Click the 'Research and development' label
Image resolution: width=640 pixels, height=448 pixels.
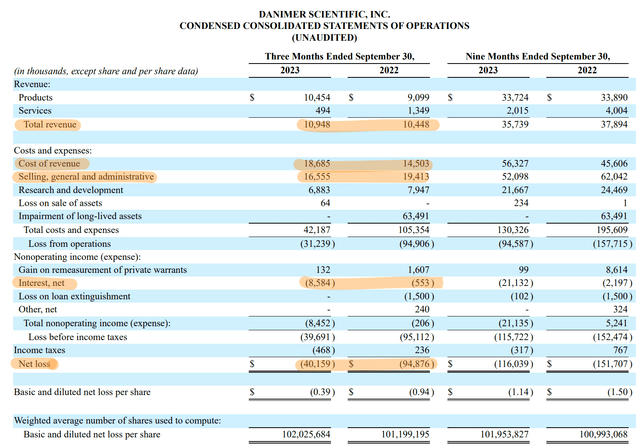[71, 190]
